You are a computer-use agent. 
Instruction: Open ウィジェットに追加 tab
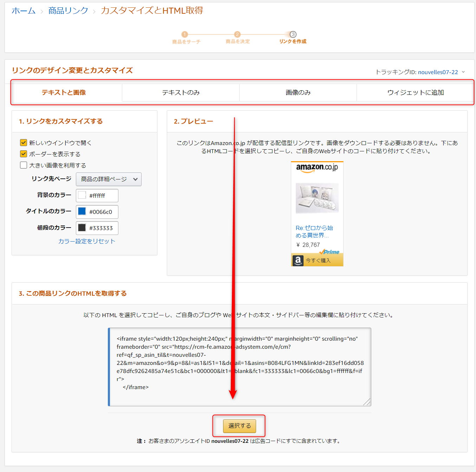tap(415, 93)
